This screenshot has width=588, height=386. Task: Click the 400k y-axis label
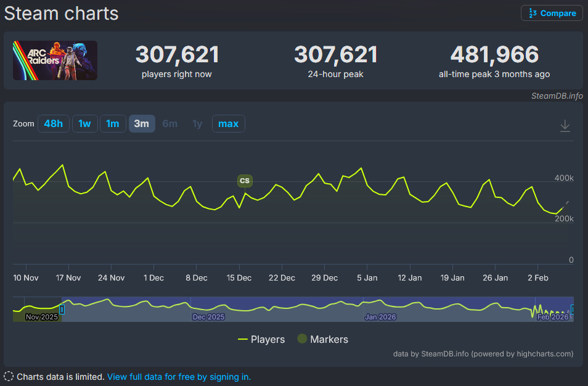click(564, 178)
